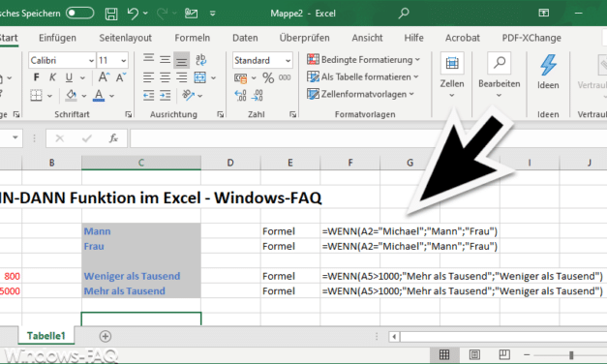The width and height of the screenshot is (607, 364).
Task: Align text right
Action: (182, 77)
